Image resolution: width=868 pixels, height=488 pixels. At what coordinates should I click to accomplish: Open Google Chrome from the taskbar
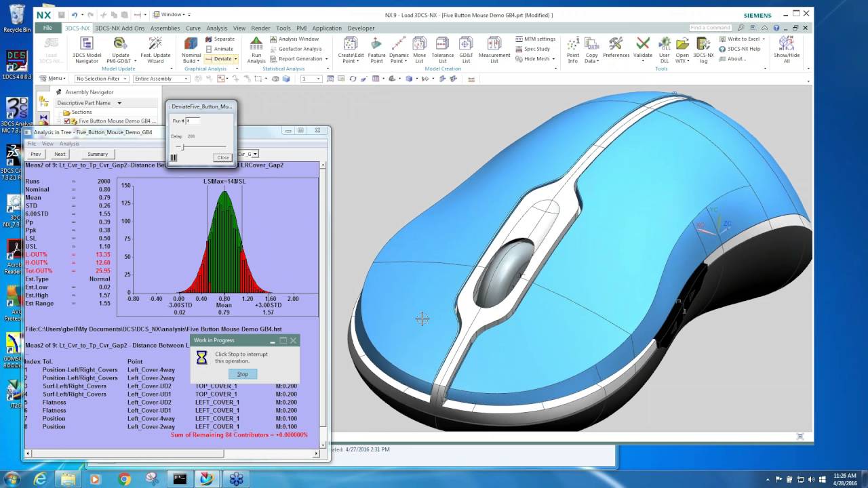click(x=124, y=479)
